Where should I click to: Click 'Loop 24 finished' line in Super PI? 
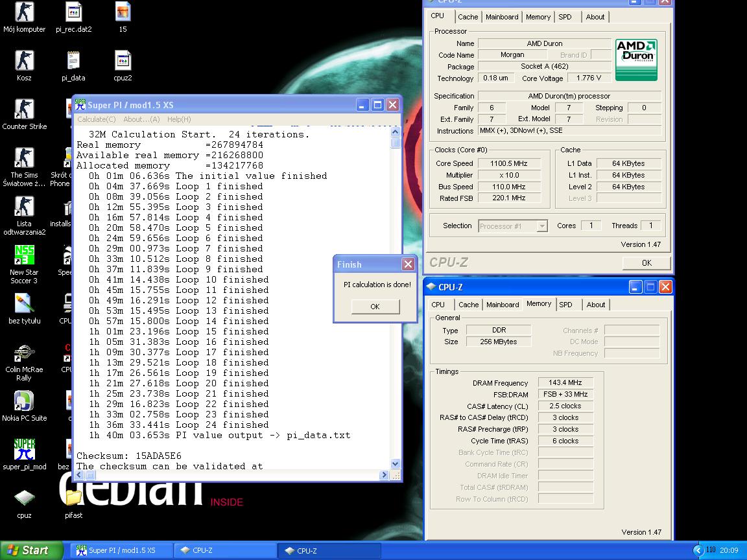point(179,425)
